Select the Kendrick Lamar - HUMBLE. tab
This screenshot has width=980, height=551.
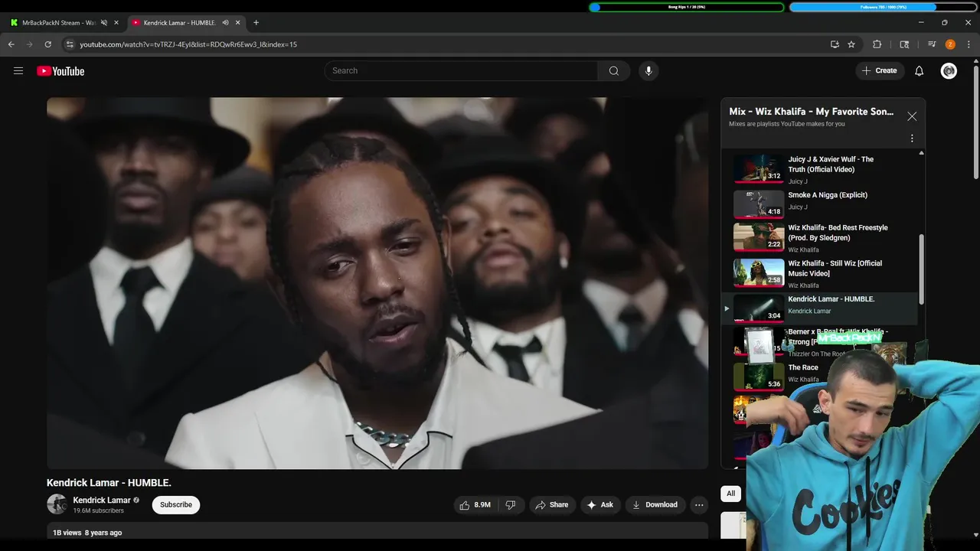(180, 23)
